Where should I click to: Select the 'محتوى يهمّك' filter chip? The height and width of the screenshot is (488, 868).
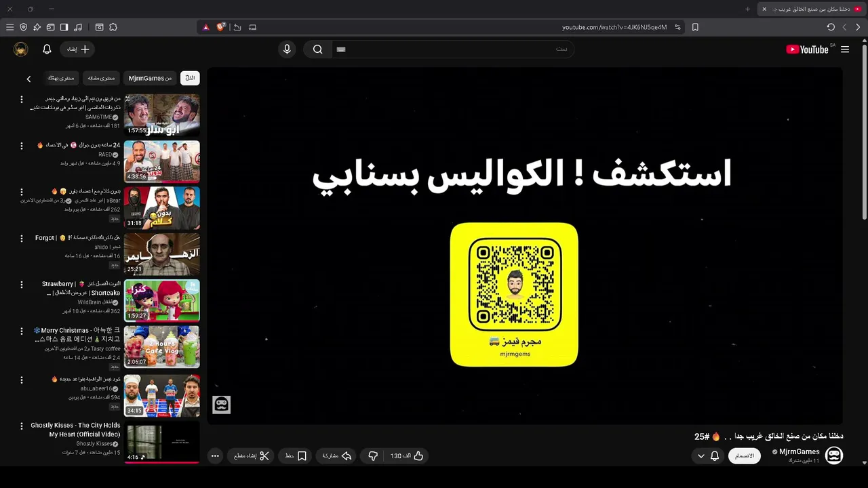61,78
